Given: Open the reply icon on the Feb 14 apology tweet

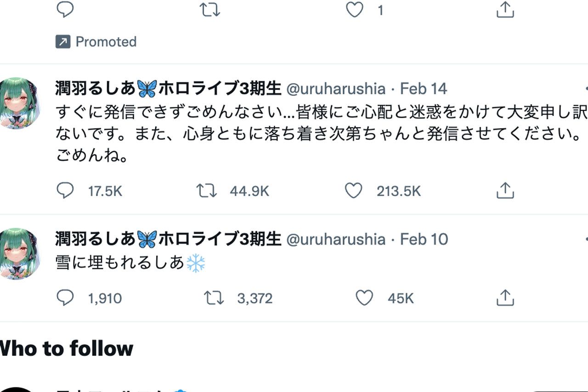Looking at the screenshot, I should point(66,190).
